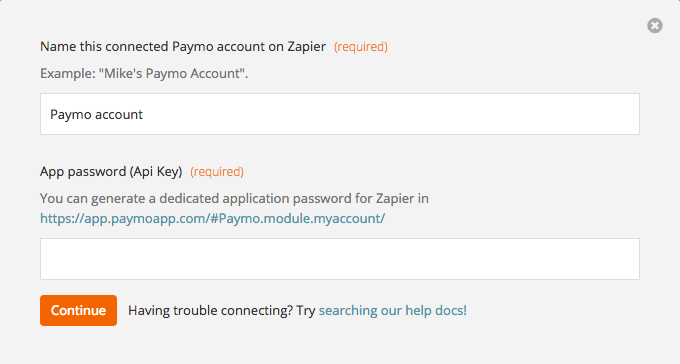Viewport: 680px width, 364px height.
Task: Click the orange Continue button
Action: (x=78, y=310)
